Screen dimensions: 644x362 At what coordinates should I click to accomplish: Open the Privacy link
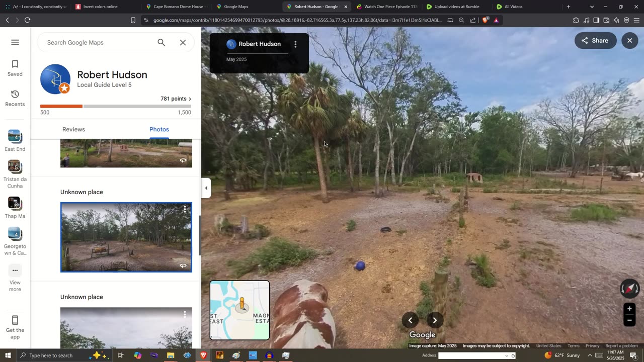pyautogui.click(x=593, y=346)
